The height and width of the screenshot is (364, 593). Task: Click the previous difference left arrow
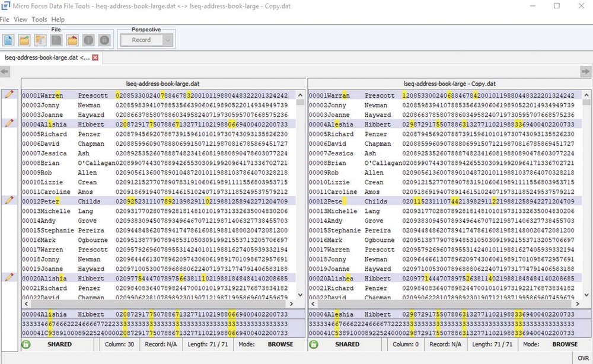coord(5,72)
